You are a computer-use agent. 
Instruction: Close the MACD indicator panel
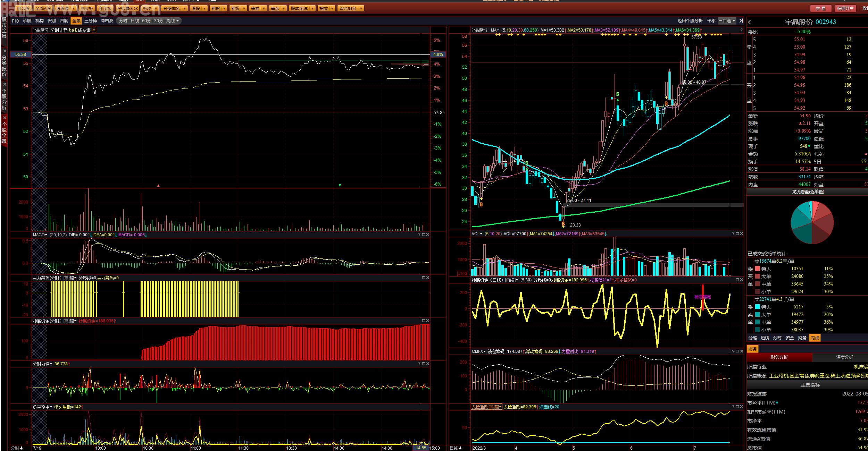(x=428, y=235)
